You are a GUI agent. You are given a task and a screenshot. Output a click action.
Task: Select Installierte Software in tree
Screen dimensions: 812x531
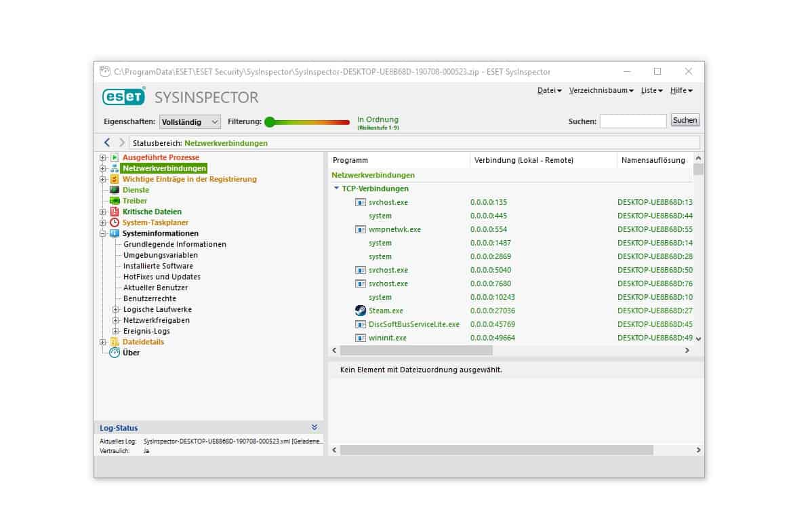(x=158, y=266)
